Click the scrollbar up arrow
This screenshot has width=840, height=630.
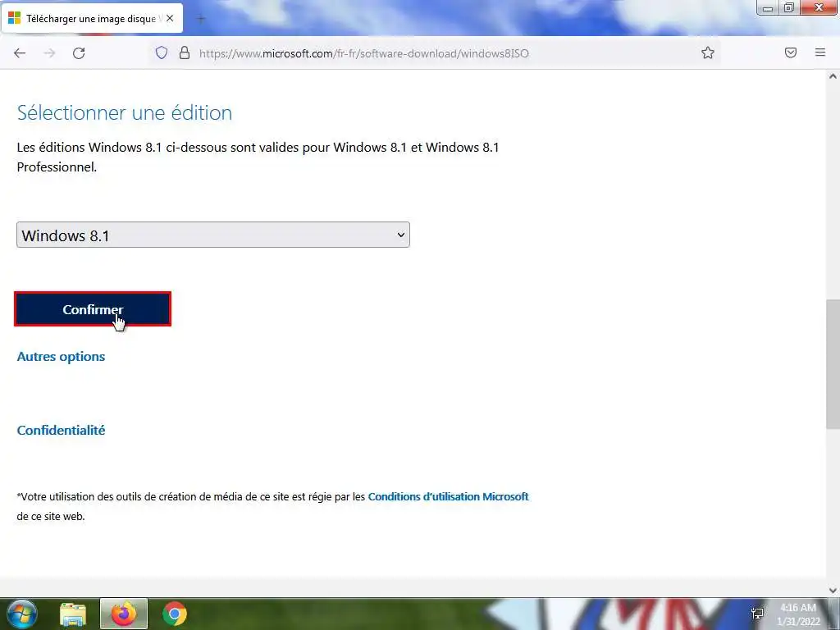833,76
